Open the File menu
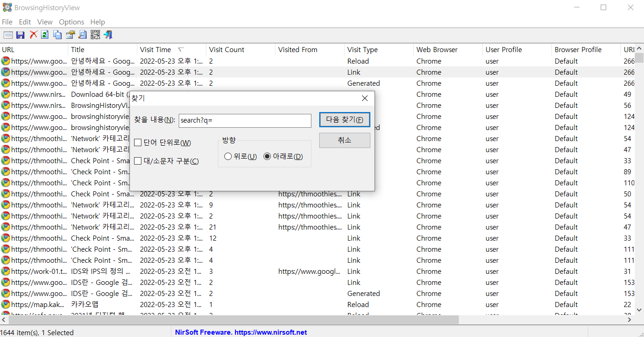The image size is (644, 337). (7, 22)
